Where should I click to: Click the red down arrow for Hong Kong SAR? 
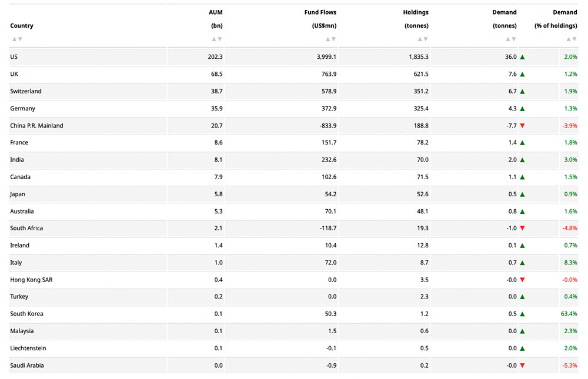coord(522,280)
